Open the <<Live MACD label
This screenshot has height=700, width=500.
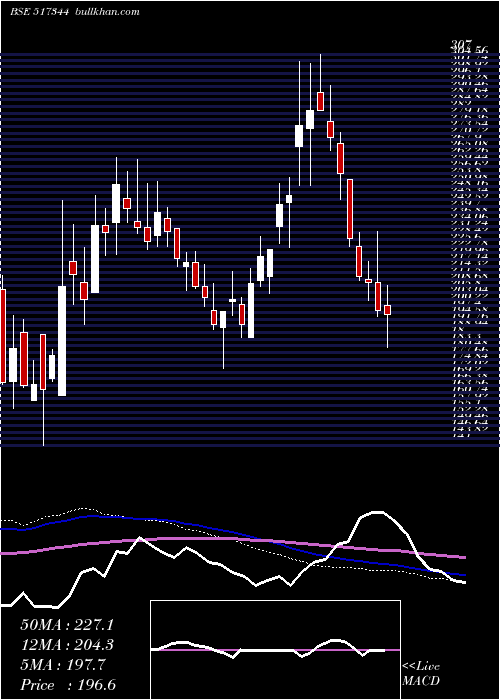[x=421, y=674]
